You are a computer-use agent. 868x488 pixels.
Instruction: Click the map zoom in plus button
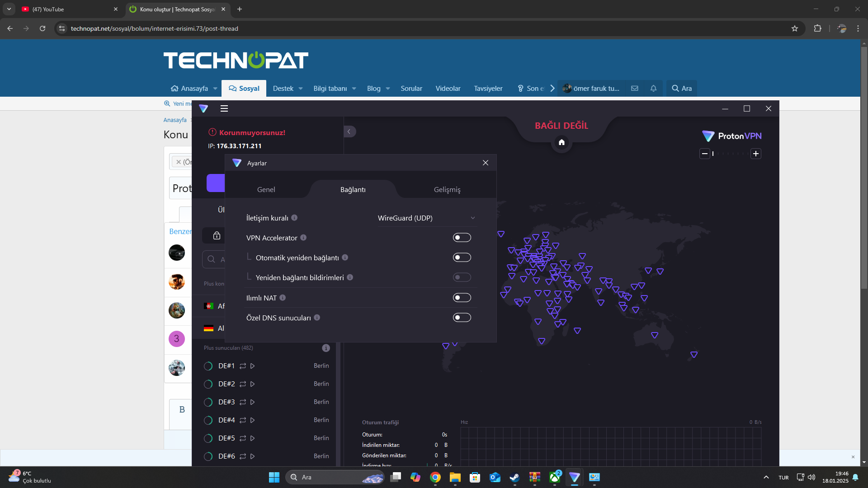755,154
